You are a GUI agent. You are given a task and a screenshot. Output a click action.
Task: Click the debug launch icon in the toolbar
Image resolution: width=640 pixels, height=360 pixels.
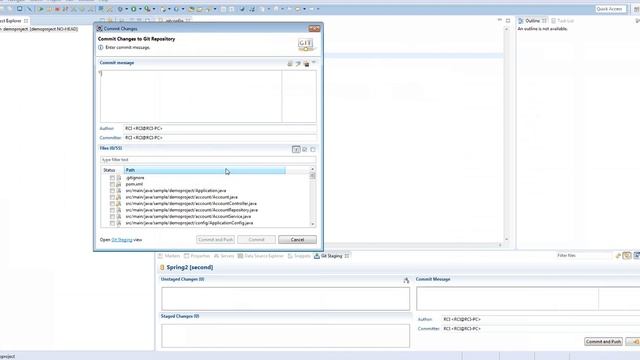(120, 9)
